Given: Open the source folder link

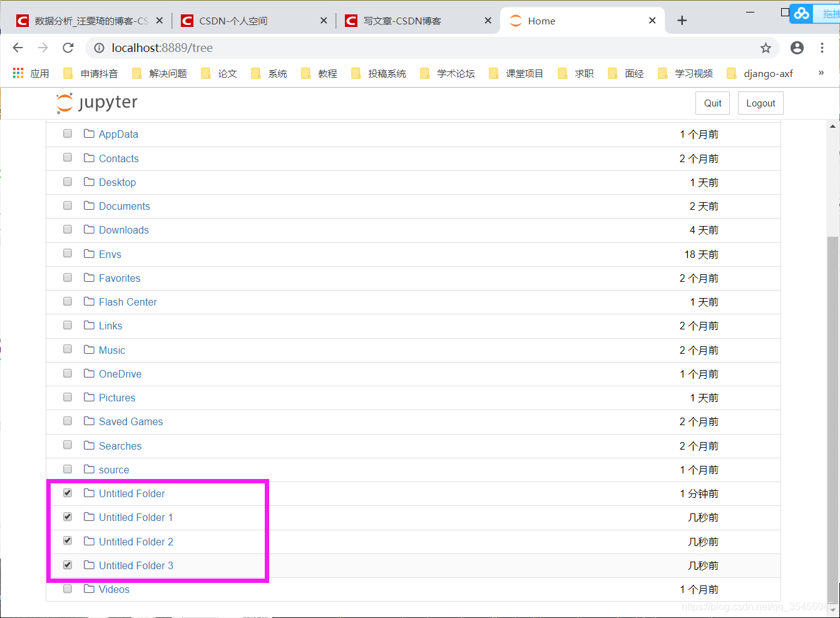Looking at the screenshot, I should pyautogui.click(x=114, y=470).
